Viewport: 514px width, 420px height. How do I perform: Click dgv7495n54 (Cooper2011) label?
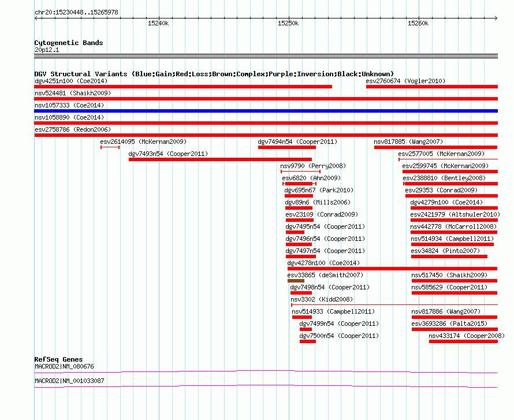click(x=325, y=226)
